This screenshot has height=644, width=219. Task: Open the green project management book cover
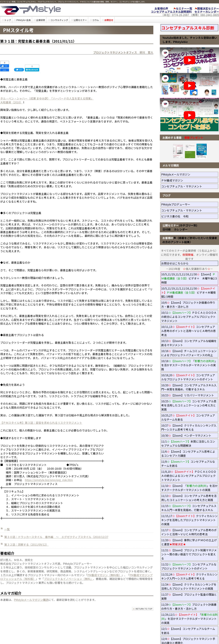click(x=190, y=151)
